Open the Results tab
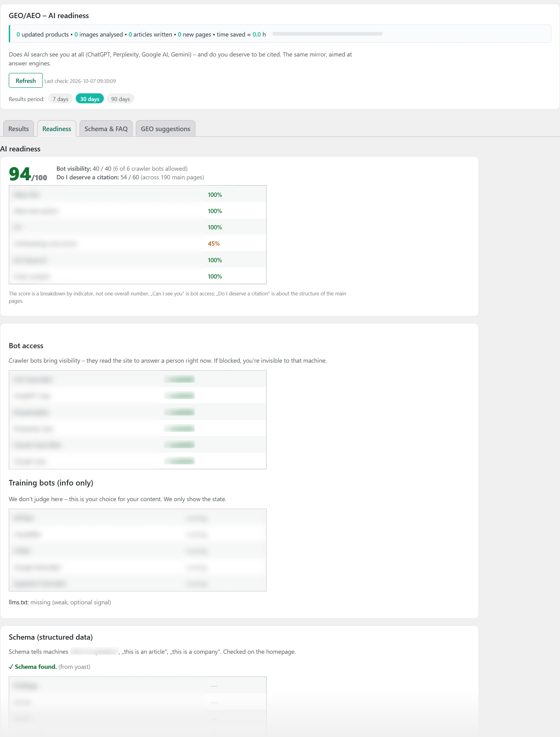The image size is (560, 737). (19, 129)
